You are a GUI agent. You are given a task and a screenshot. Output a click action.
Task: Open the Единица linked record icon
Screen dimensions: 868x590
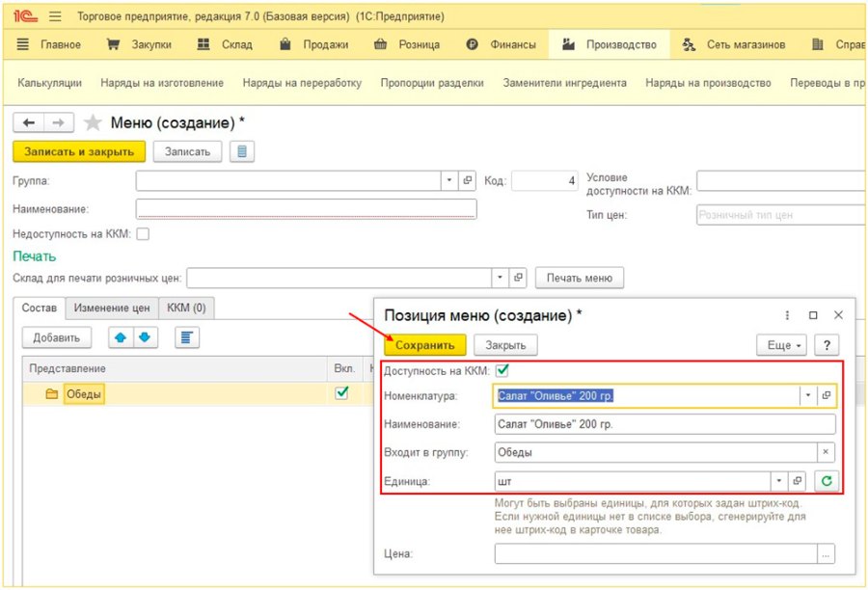click(x=798, y=481)
